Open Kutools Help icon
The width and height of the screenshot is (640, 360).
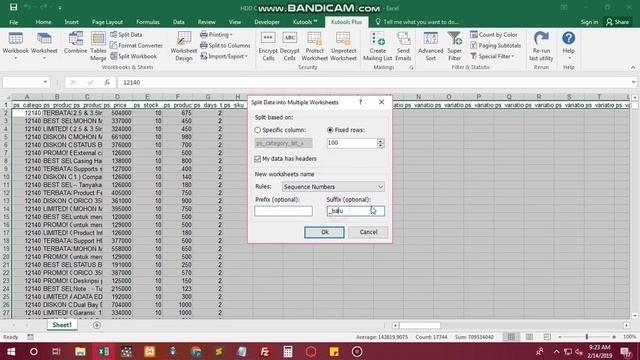coord(568,43)
